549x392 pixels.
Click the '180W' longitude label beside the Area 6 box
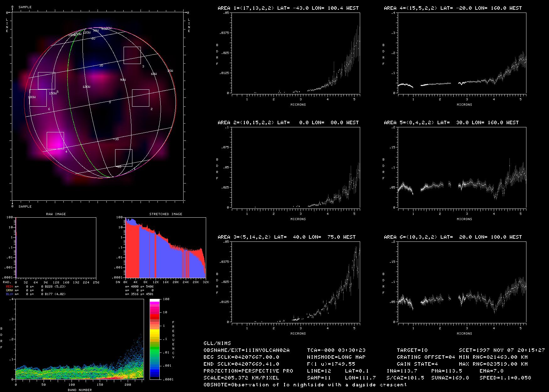tap(32, 97)
